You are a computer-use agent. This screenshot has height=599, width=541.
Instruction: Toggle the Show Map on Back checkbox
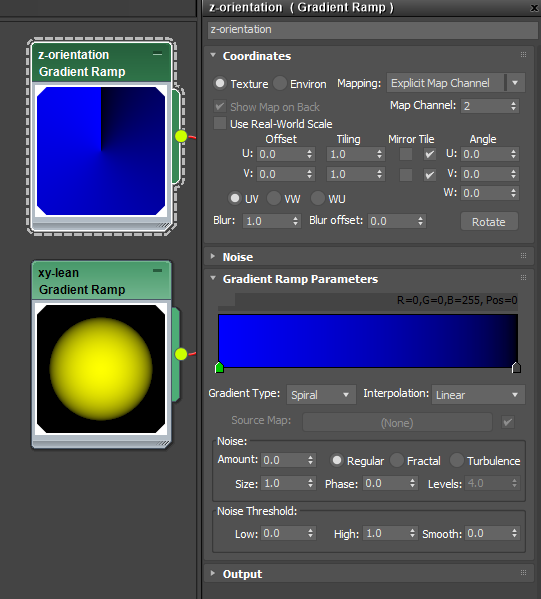pos(220,106)
